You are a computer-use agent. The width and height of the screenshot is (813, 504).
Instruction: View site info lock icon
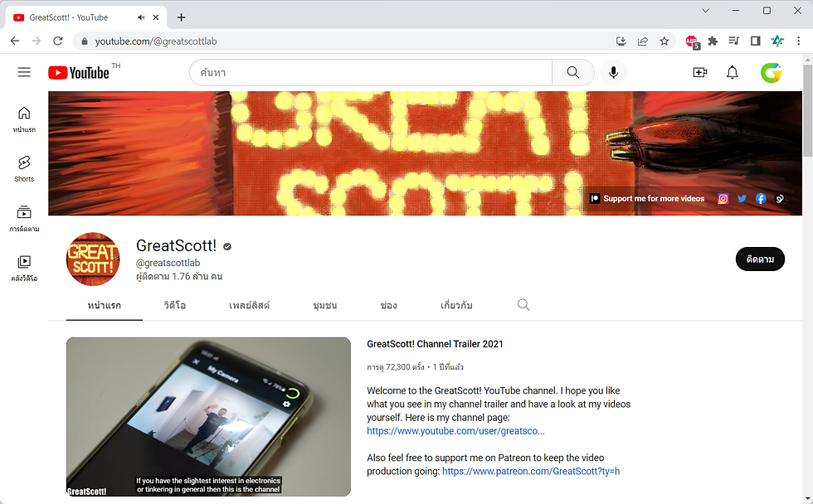(85, 41)
